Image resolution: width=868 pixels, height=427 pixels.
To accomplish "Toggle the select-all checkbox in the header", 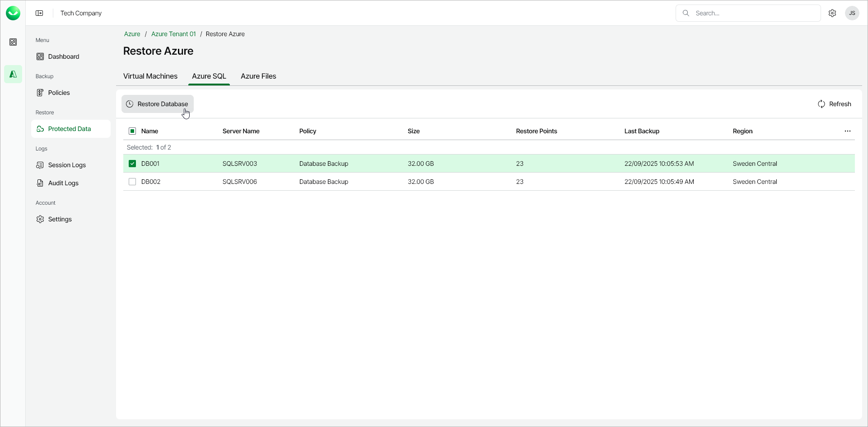I will click(132, 131).
